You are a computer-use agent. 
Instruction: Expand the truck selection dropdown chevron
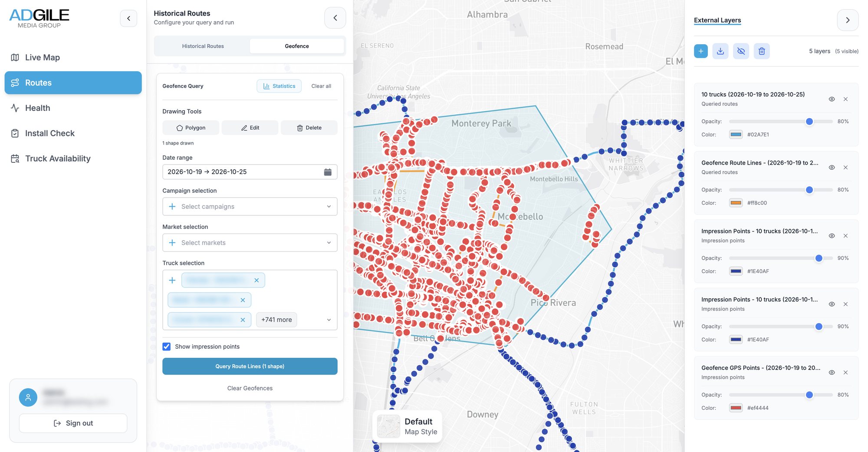pyautogui.click(x=329, y=320)
